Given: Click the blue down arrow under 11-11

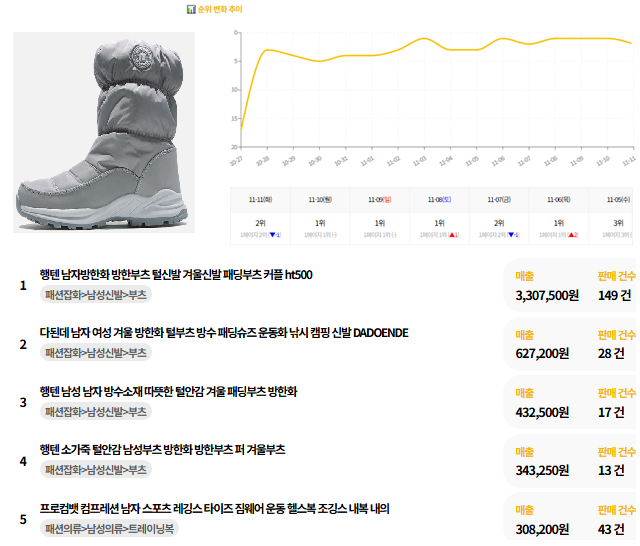Looking at the screenshot, I should point(276,236).
